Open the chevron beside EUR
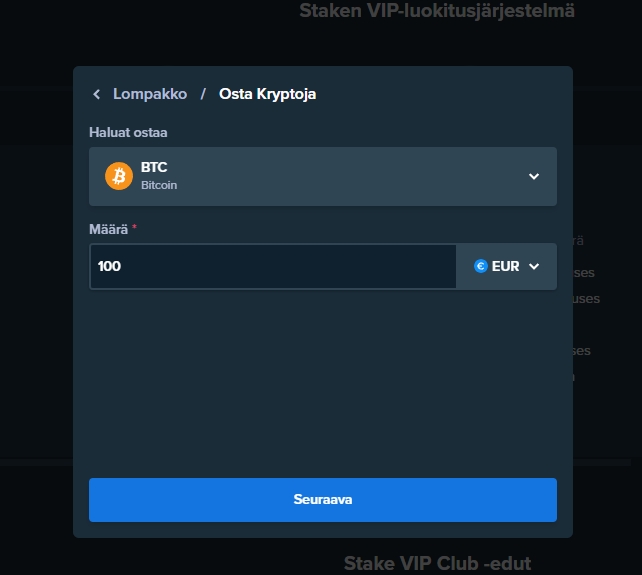 pyautogui.click(x=534, y=267)
